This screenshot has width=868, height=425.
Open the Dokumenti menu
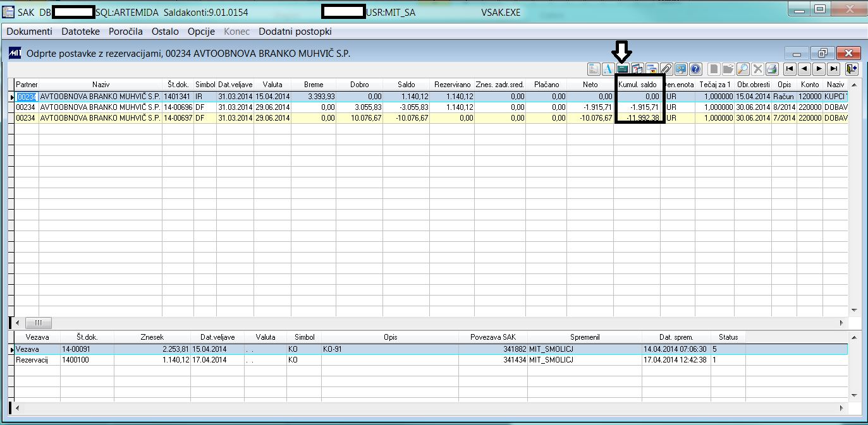tap(29, 32)
